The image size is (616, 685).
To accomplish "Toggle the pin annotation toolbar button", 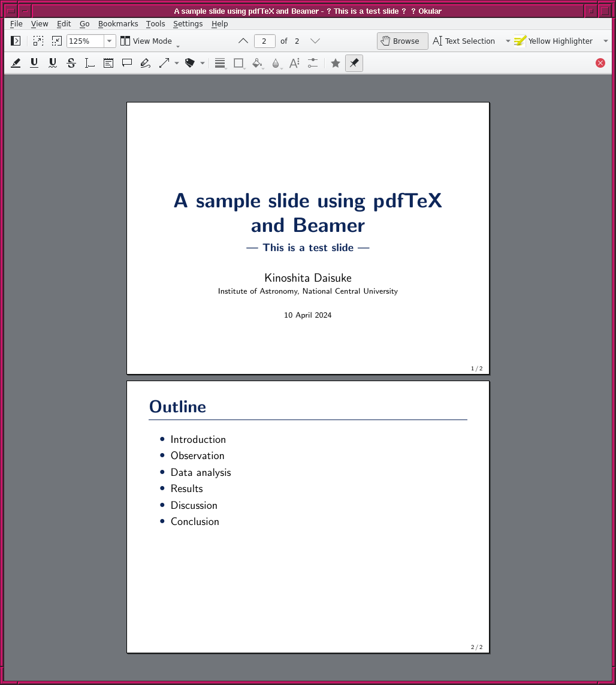I will 354,63.
